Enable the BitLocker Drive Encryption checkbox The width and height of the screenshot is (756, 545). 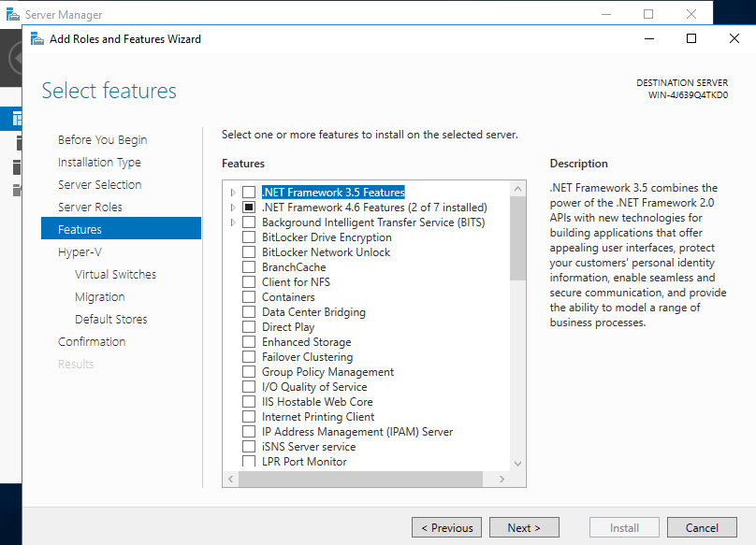point(249,237)
